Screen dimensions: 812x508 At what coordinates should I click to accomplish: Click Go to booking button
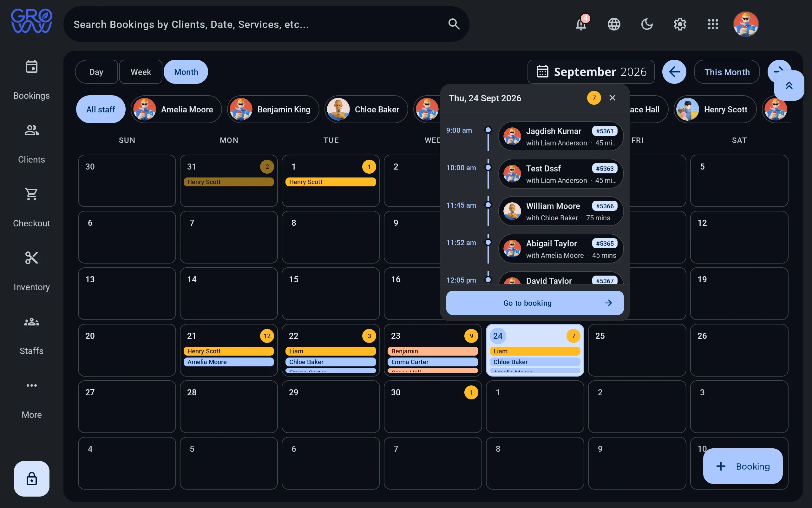535,303
